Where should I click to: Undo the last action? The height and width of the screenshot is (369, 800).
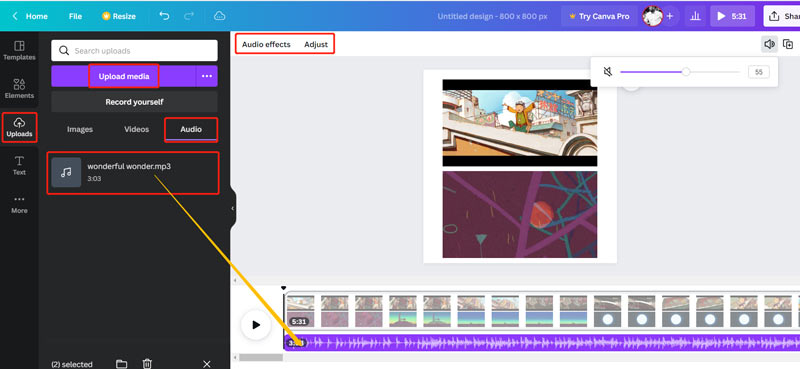[164, 16]
